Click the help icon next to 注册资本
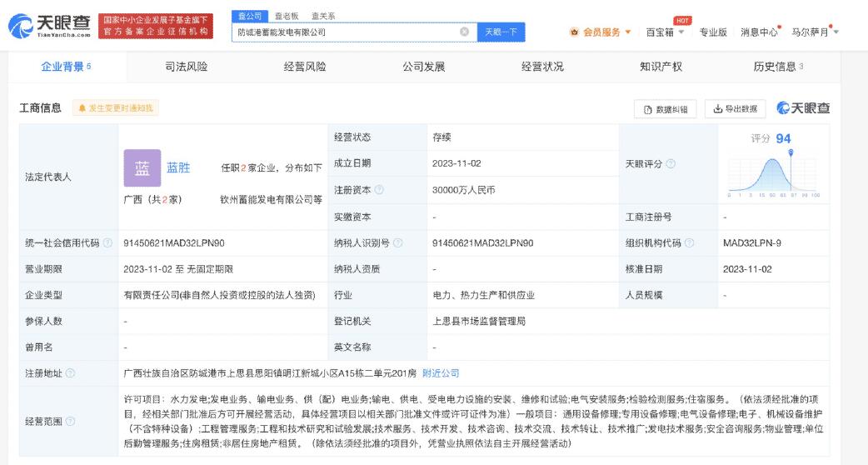The height and width of the screenshot is (465, 868). (380, 190)
